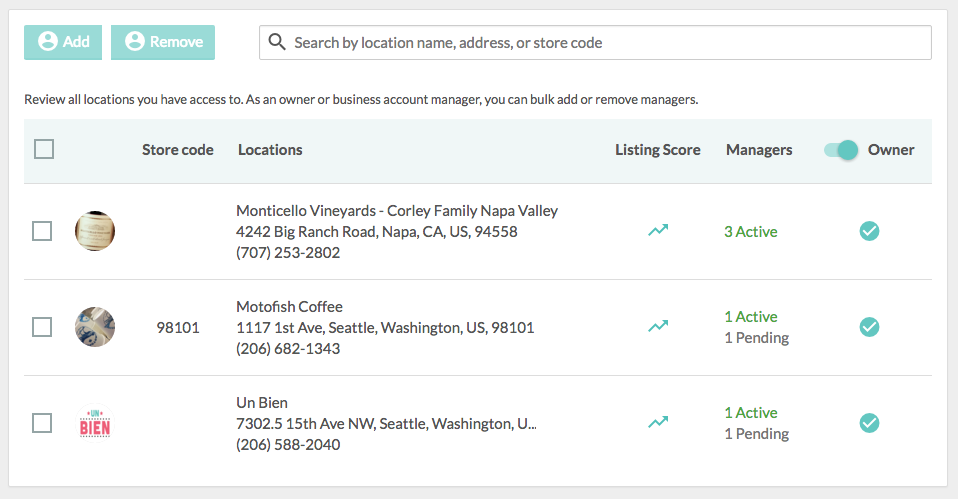Image resolution: width=958 pixels, height=499 pixels.
Task: Click the Owner column label
Action: [891, 150]
